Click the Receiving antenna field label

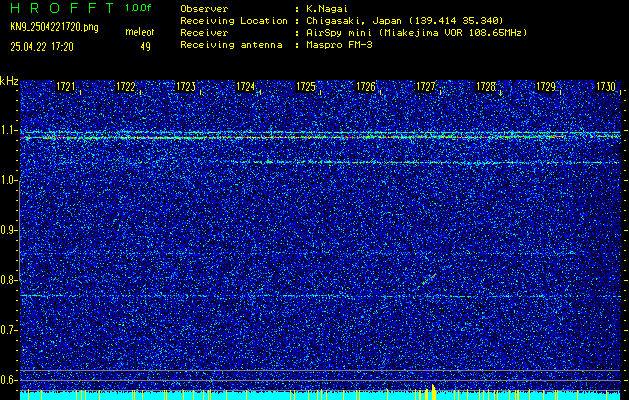click(x=231, y=45)
